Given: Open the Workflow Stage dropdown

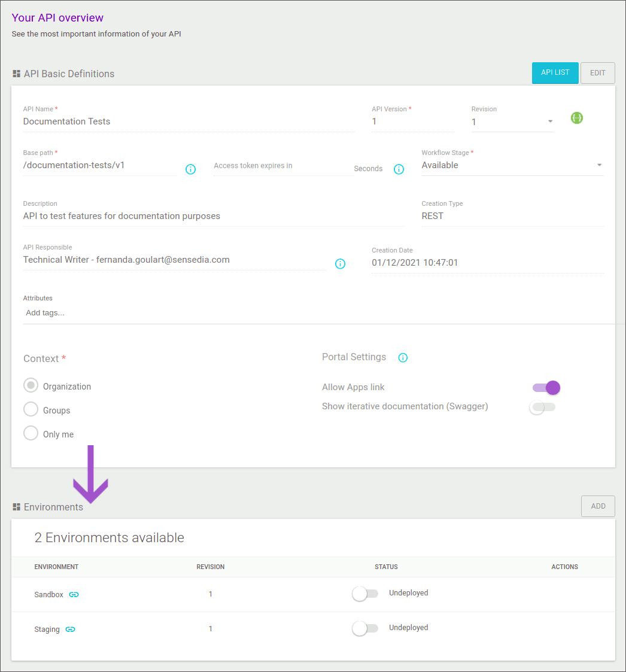Looking at the screenshot, I should tap(598, 165).
